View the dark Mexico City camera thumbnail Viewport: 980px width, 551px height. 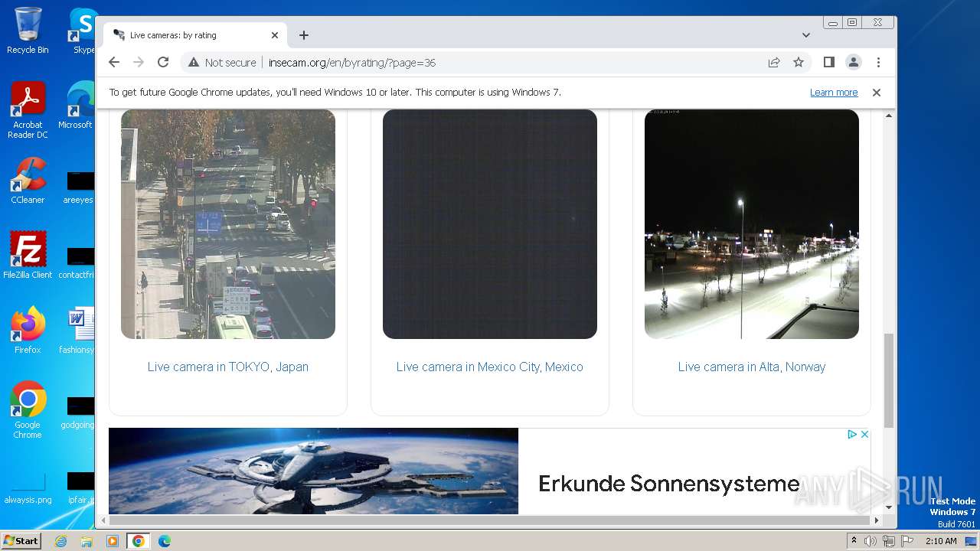[x=490, y=224]
